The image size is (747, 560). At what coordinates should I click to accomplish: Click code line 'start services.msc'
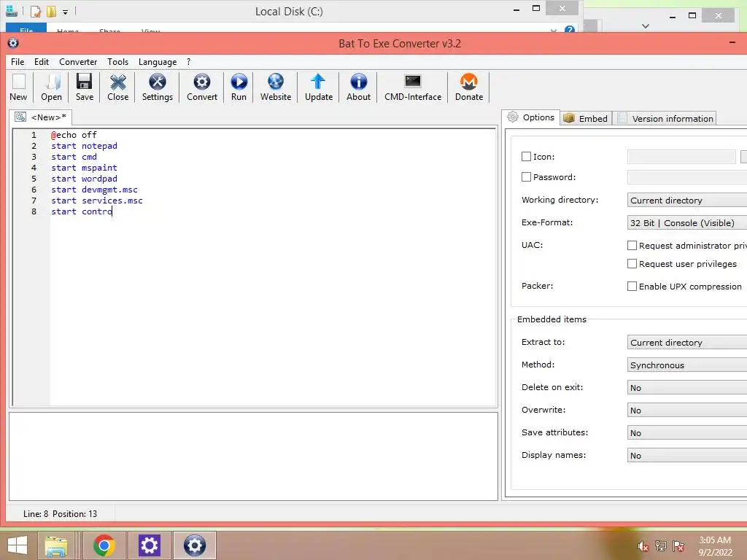pyautogui.click(x=97, y=201)
